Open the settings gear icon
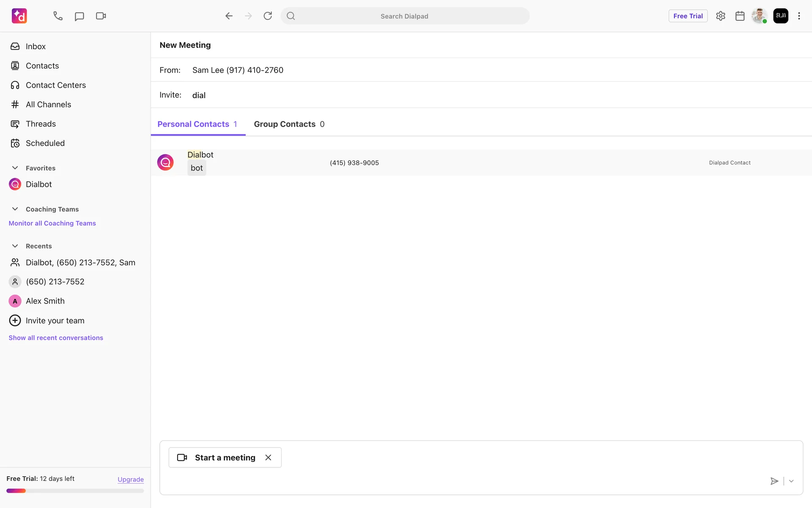The height and width of the screenshot is (508, 812). click(721, 16)
